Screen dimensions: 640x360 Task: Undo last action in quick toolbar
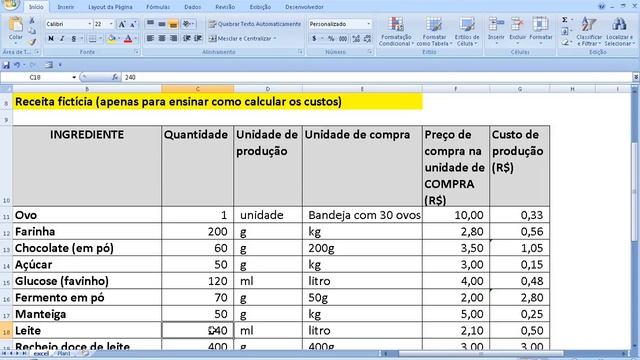17,65
